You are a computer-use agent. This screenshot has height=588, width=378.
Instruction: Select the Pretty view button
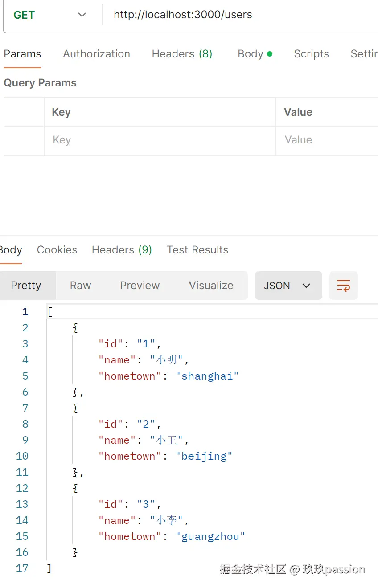click(x=26, y=286)
